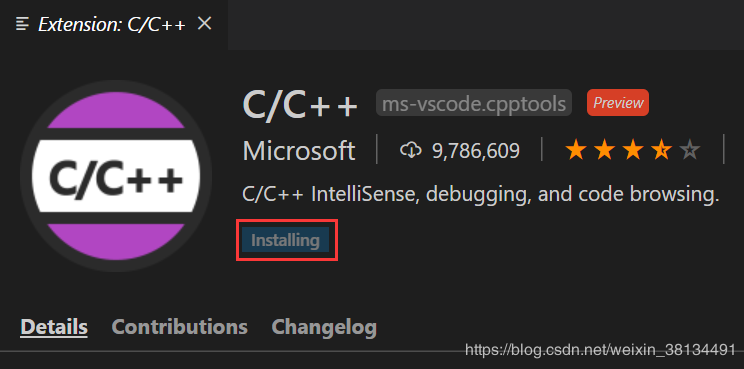Click the cloud download count icon
The height and width of the screenshot is (369, 744).
pos(411,151)
